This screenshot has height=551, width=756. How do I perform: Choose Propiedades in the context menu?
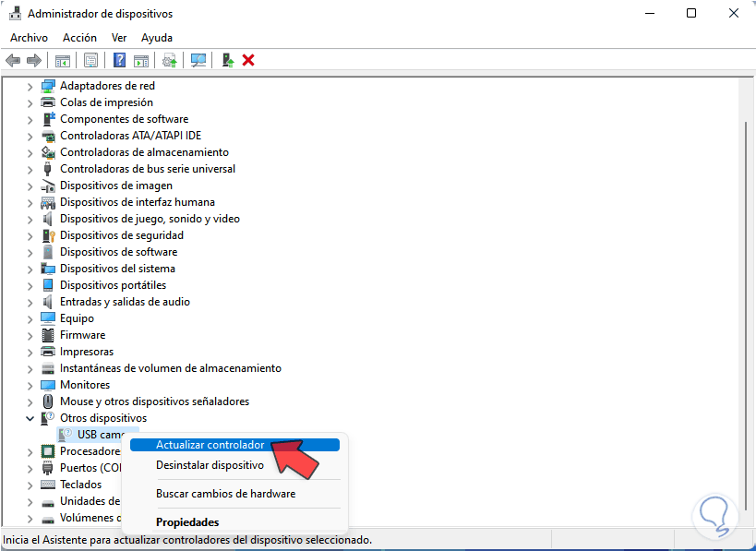click(x=234, y=522)
